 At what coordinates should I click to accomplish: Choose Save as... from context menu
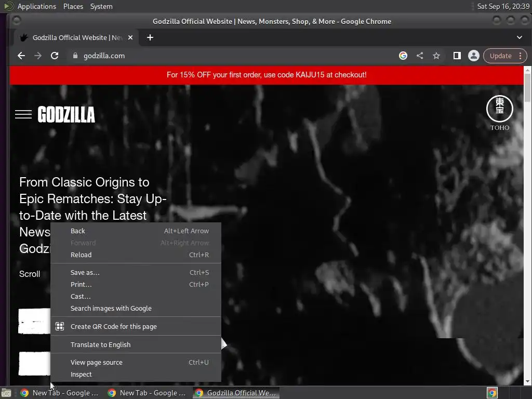[136, 272]
